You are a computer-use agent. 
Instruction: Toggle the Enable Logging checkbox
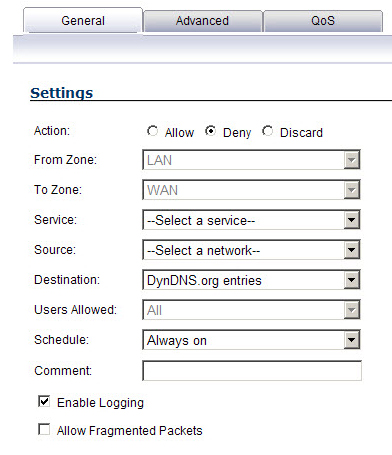[44, 401]
